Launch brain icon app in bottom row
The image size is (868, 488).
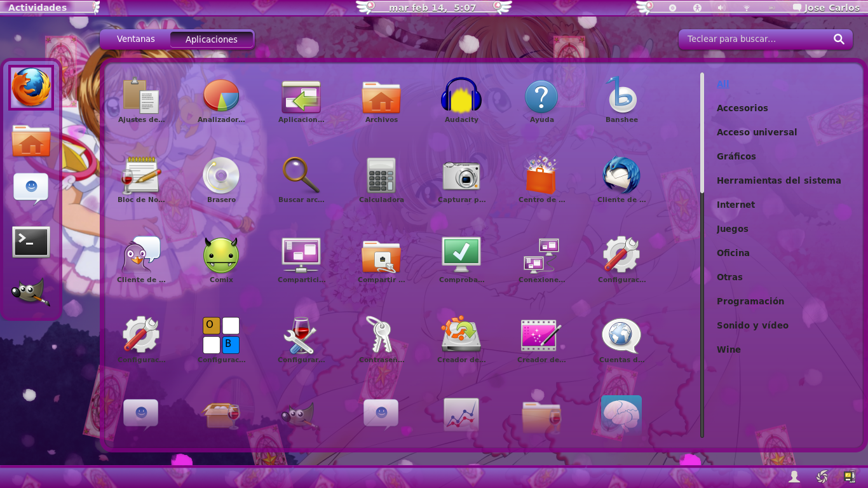point(621,415)
